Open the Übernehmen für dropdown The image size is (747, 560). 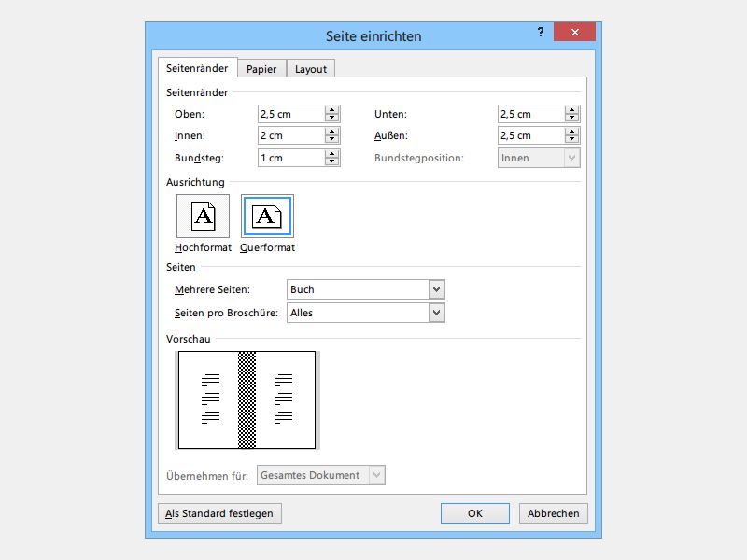[x=377, y=474]
